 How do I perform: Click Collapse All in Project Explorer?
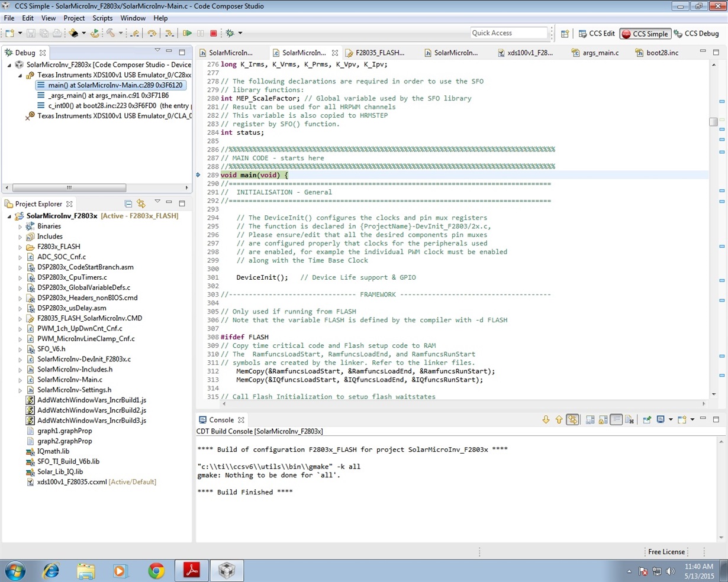[x=128, y=204]
